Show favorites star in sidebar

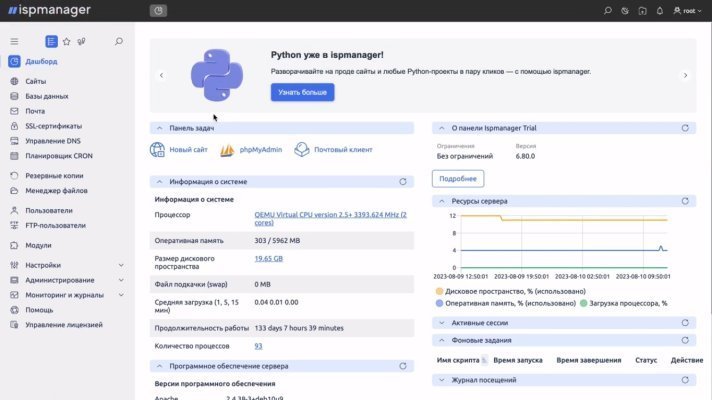tap(66, 41)
